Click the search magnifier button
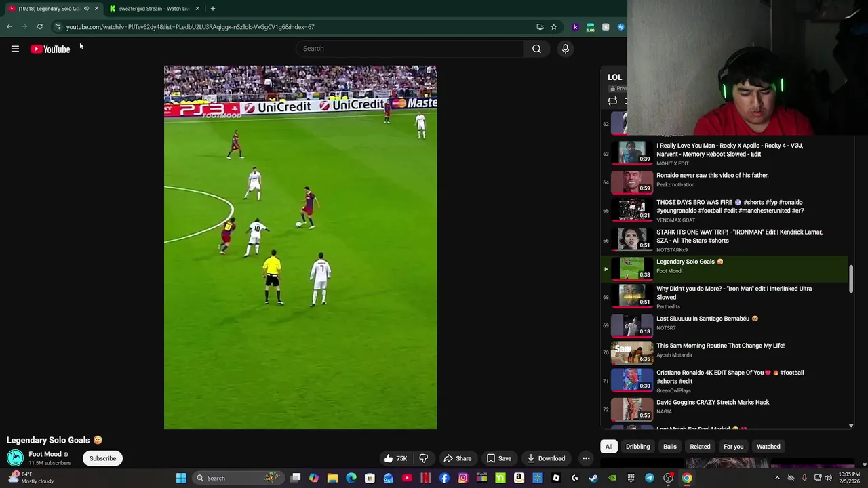The height and width of the screenshot is (488, 868). [536, 49]
